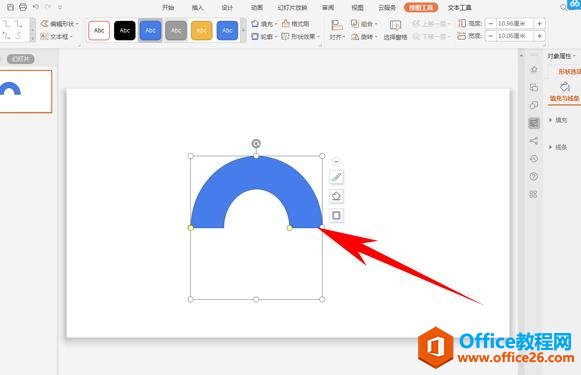Increase height with the plus stepper
Screen dimensions: 581x375
tap(540, 23)
